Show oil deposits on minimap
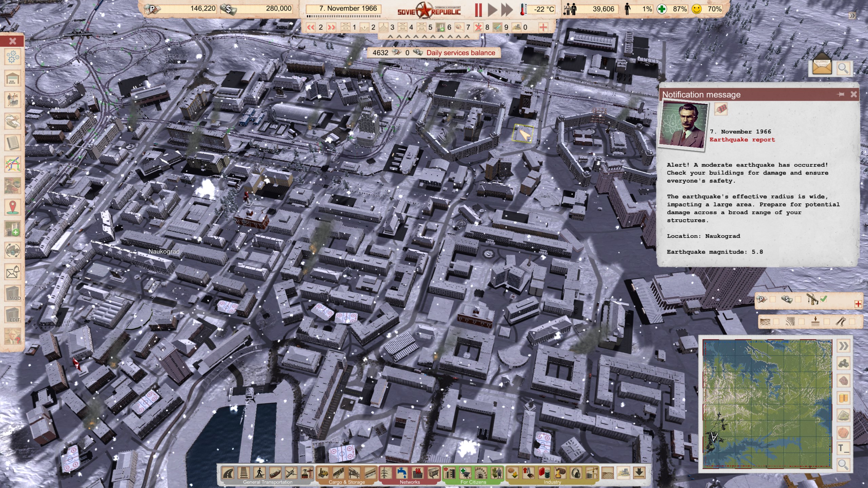Screen dimensions: 868x488 [x=843, y=398]
